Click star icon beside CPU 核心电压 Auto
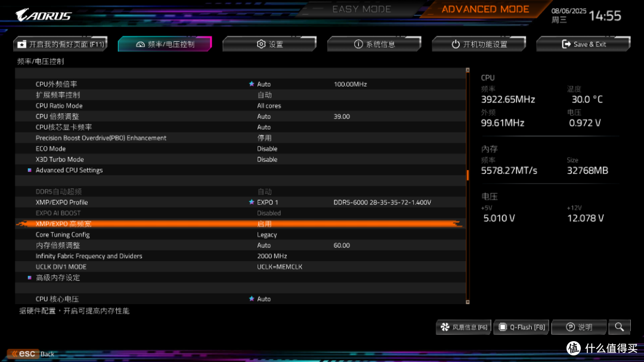 point(252,299)
